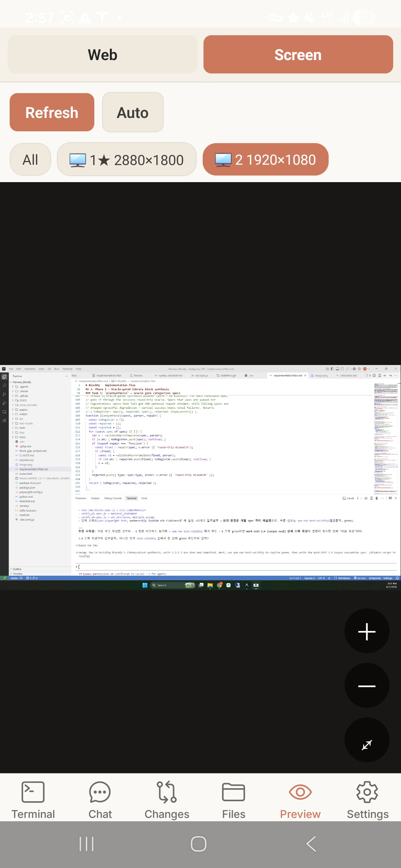This screenshot has width=401, height=868.
Task: Click the Run and Debug icon in activity bar
Action: (4, 403)
